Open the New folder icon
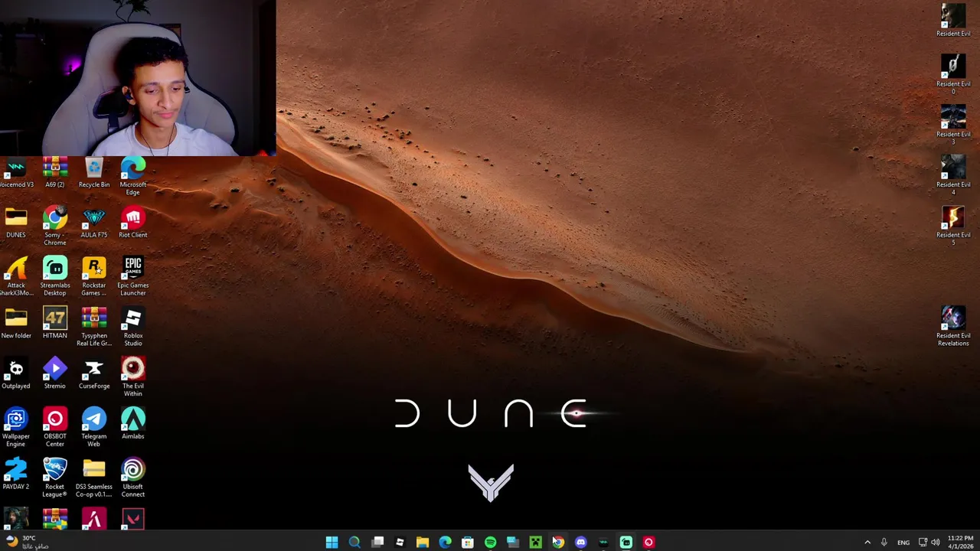 point(16,324)
